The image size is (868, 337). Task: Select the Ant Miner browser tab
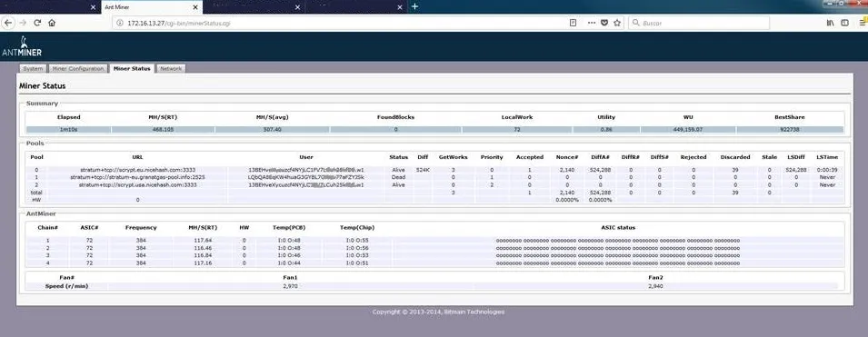151,7
